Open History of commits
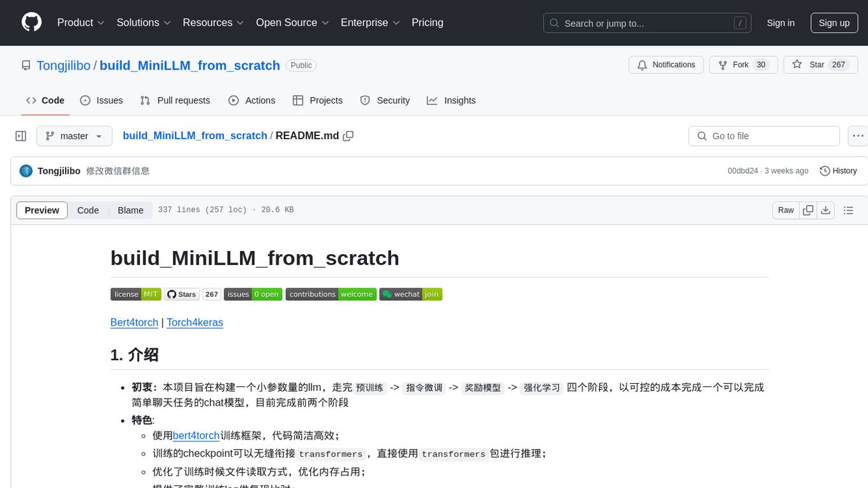The width and height of the screenshot is (868, 488). click(838, 171)
